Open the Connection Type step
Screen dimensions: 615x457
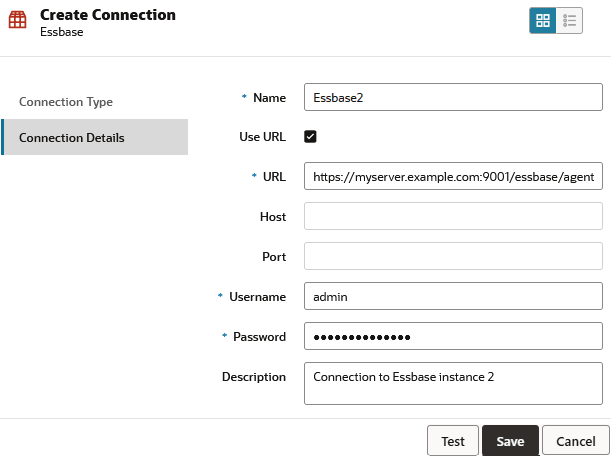pyautogui.click(x=66, y=102)
